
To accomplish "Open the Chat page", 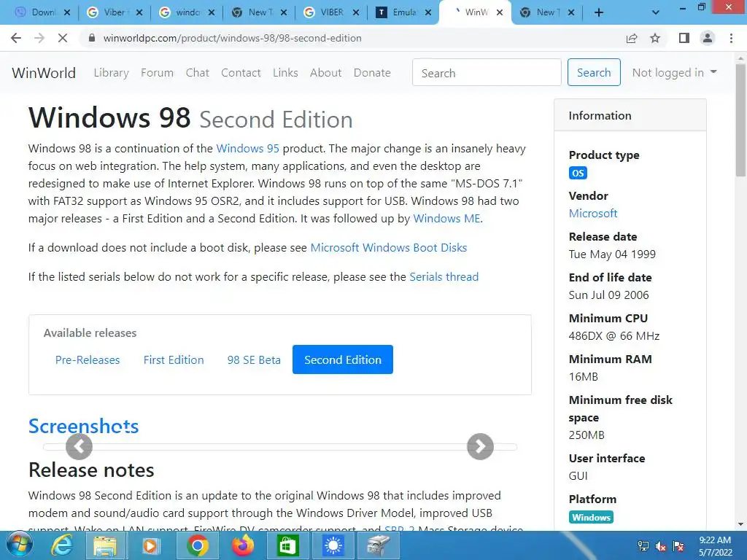I will tap(197, 73).
